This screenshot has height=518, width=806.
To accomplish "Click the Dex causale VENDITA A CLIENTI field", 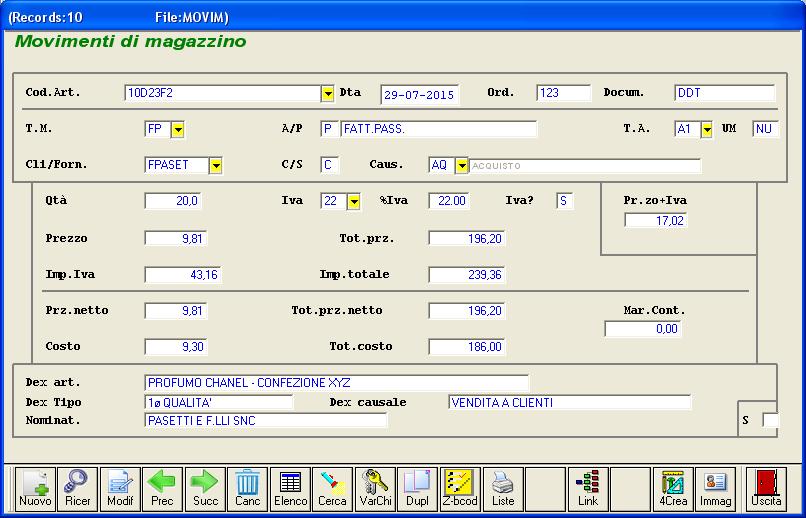I will (570, 402).
